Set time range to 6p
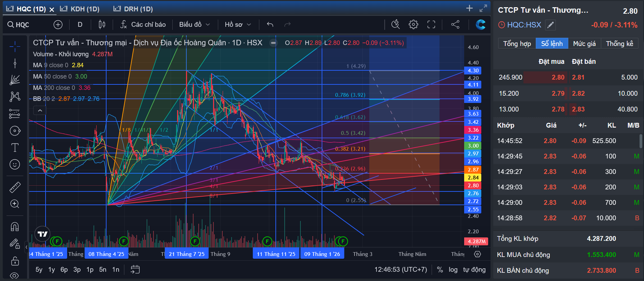Image resolution: width=644 pixels, height=281 pixels. 64,270
